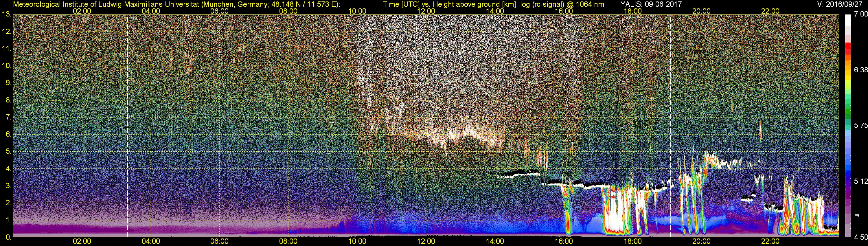The width and height of the screenshot is (868, 246).
Task: Click the 22:00 label on the top time axis
Action: click(x=770, y=11)
